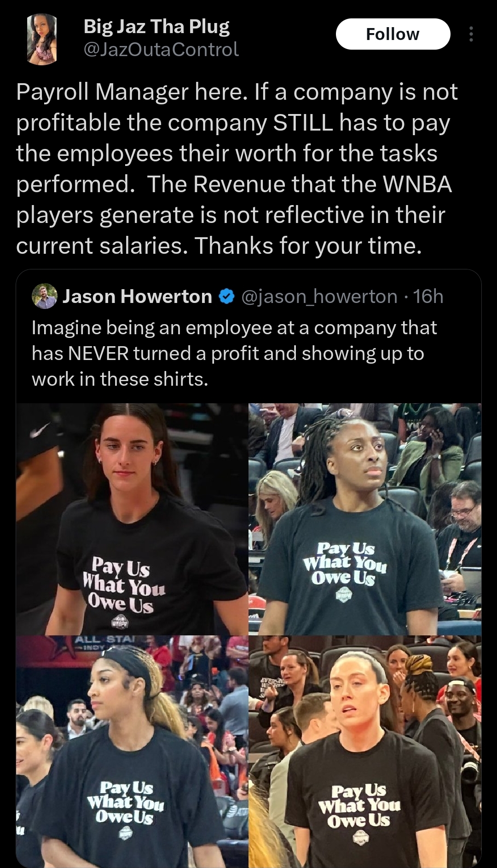Open Big Jaz Tha Plug's profile picture
This screenshot has width=497, height=868.
click(42, 38)
